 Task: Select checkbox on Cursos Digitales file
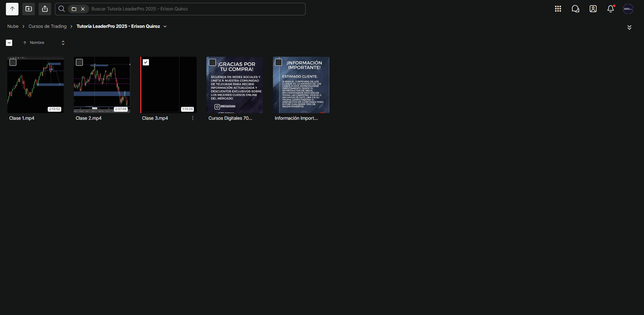click(212, 62)
